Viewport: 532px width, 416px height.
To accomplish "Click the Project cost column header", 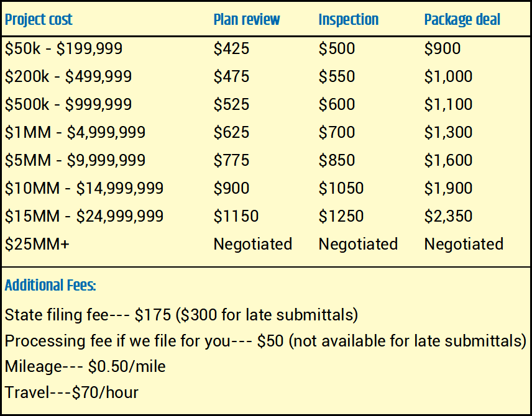I will click(x=39, y=19).
